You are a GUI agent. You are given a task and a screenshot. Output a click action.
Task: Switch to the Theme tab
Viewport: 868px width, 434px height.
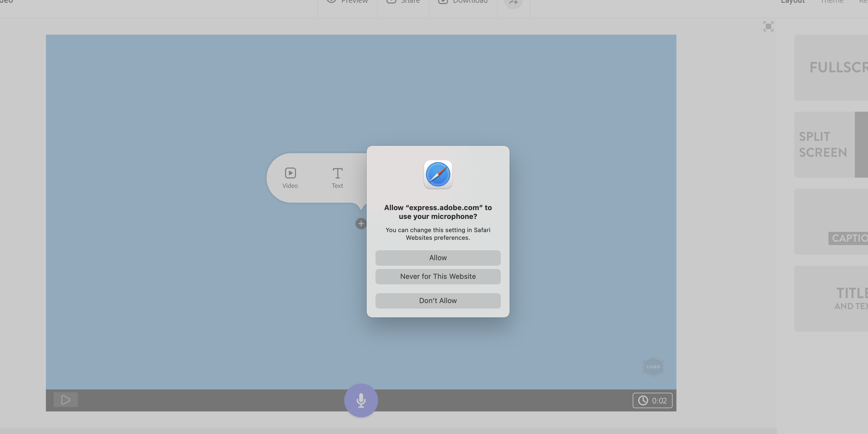tap(832, 2)
